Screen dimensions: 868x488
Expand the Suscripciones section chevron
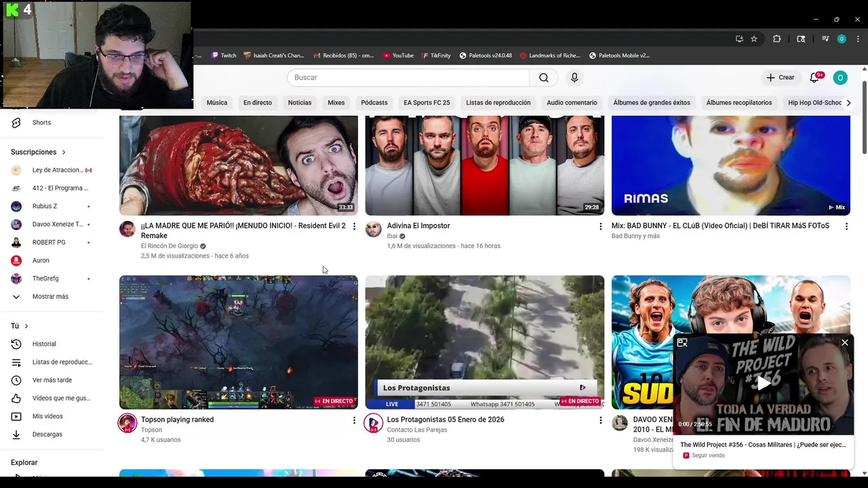pos(64,152)
